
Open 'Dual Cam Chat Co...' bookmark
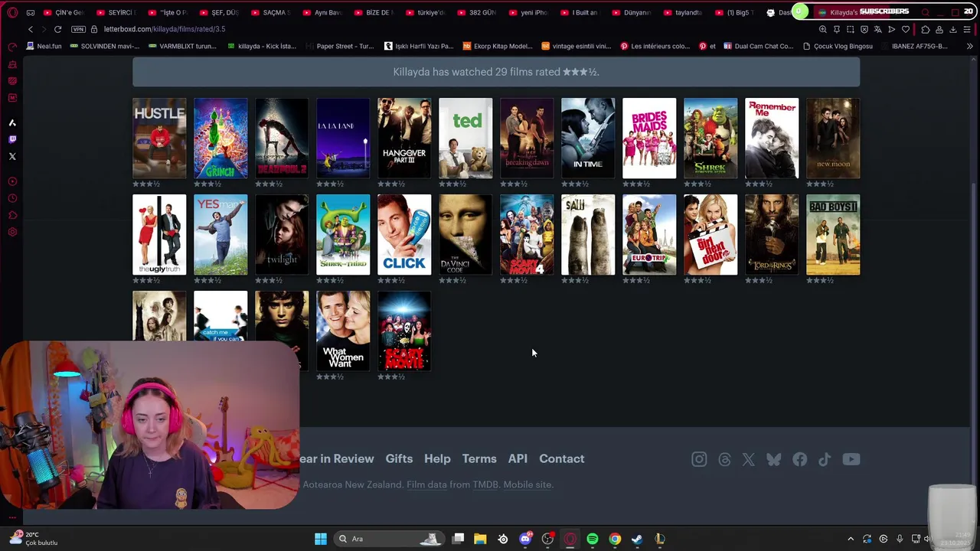tap(758, 46)
